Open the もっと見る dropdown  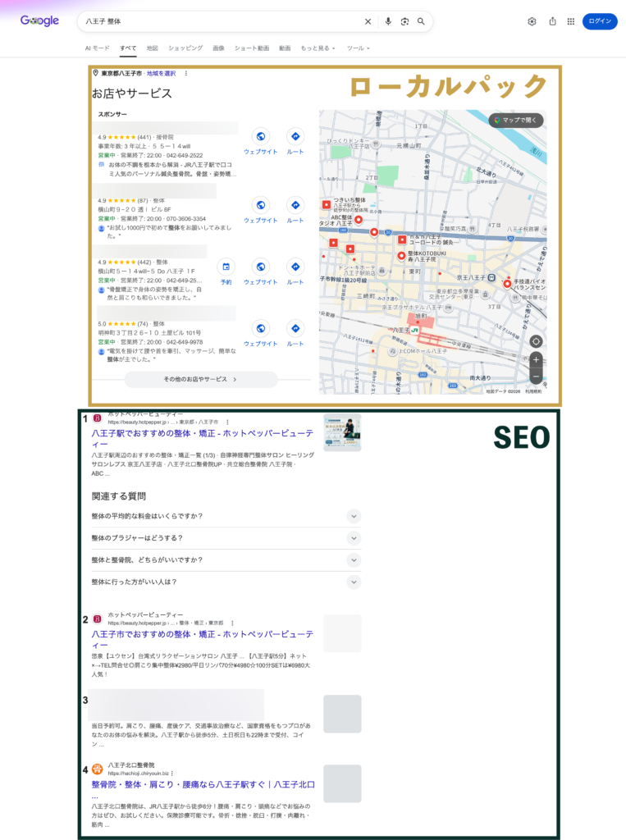pyautogui.click(x=318, y=48)
